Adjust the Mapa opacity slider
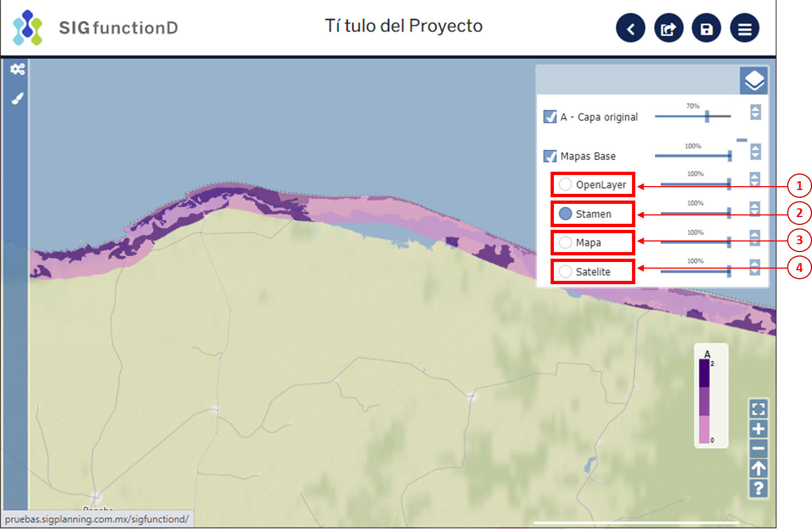This screenshot has height=529, width=812. point(696,242)
